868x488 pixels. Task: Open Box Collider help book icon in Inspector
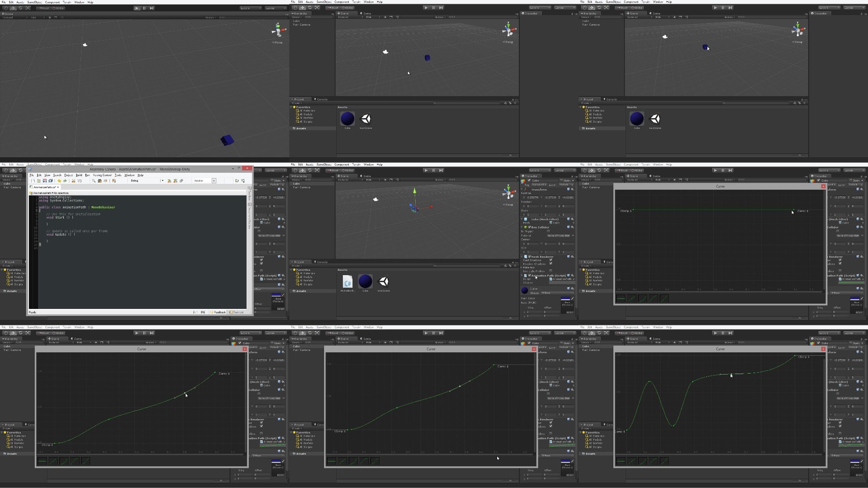tap(569, 227)
